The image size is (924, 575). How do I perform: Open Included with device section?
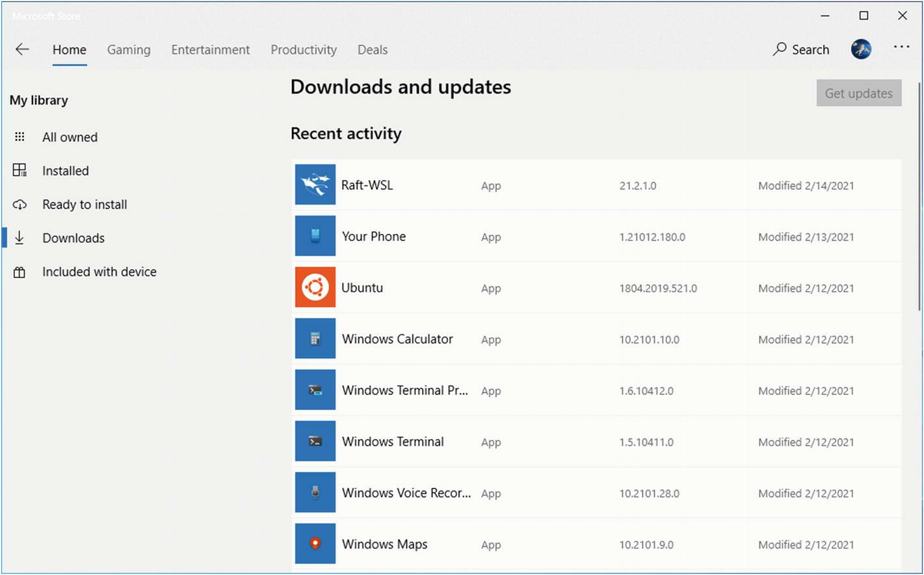coord(99,272)
